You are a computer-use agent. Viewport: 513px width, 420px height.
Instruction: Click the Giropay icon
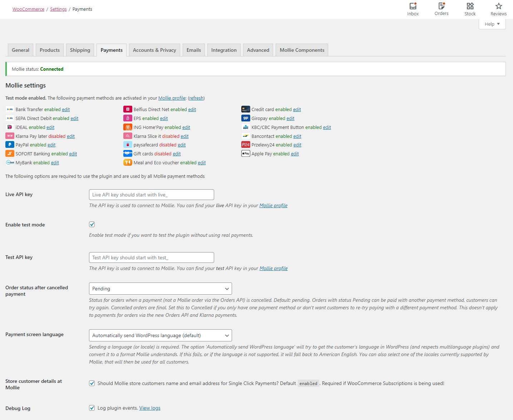[246, 118]
